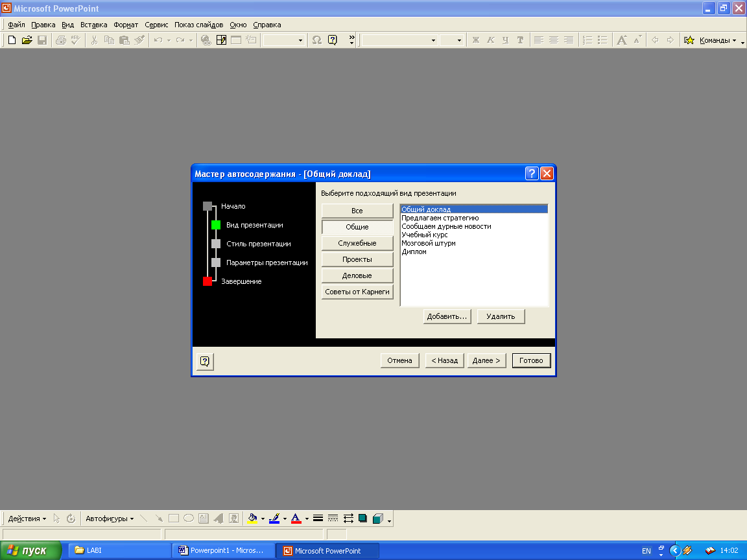
Task: Click the Paste clipboard icon
Action: click(x=124, y=40)
